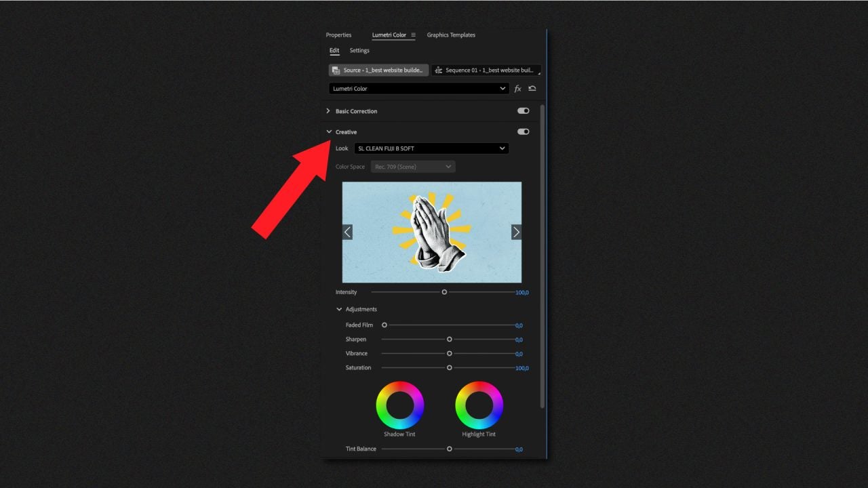Click the reset effect icon beside fx
Viewport: 868px width, 488px height.
pos(532,88)
